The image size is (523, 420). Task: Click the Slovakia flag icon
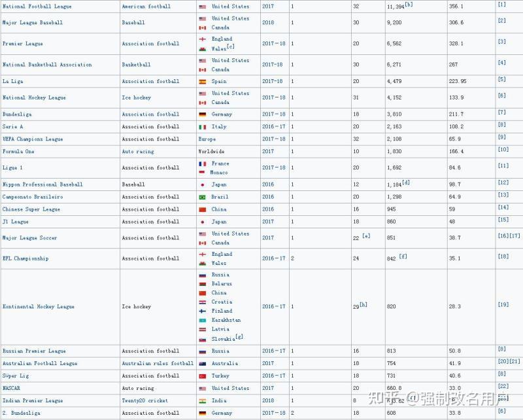pyautogui.click(x=203, y=339)
